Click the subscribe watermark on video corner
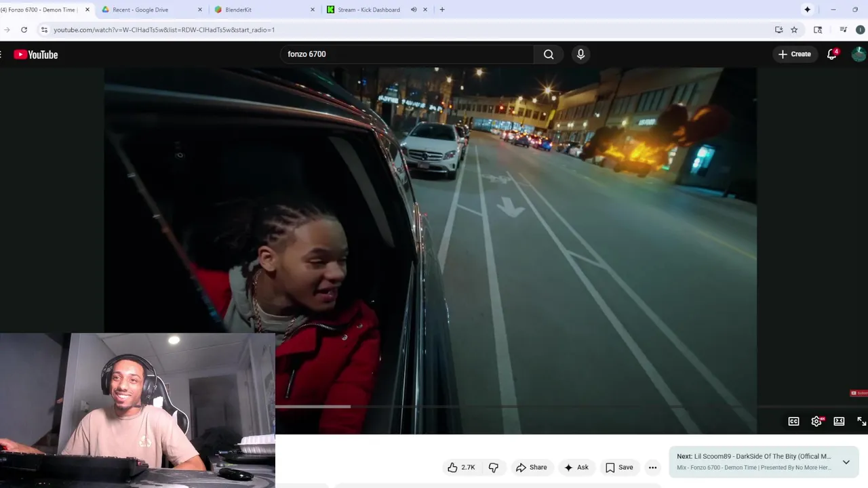 click(859, 393)
